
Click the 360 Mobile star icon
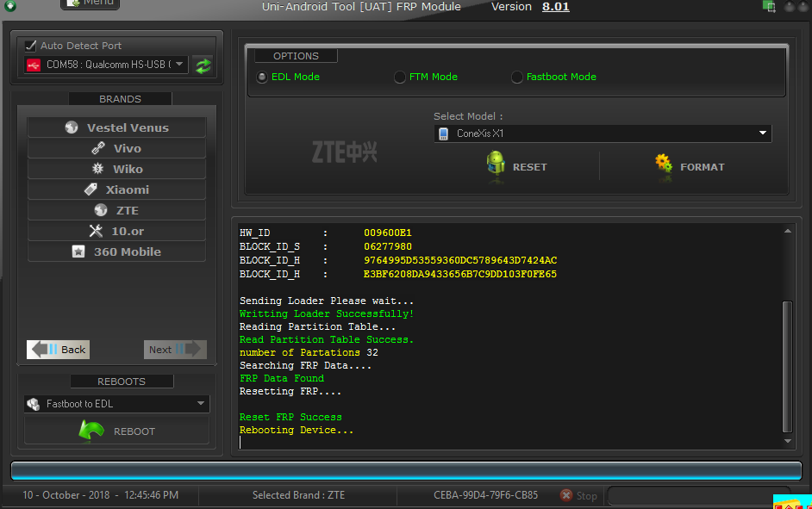pos(78,251)
